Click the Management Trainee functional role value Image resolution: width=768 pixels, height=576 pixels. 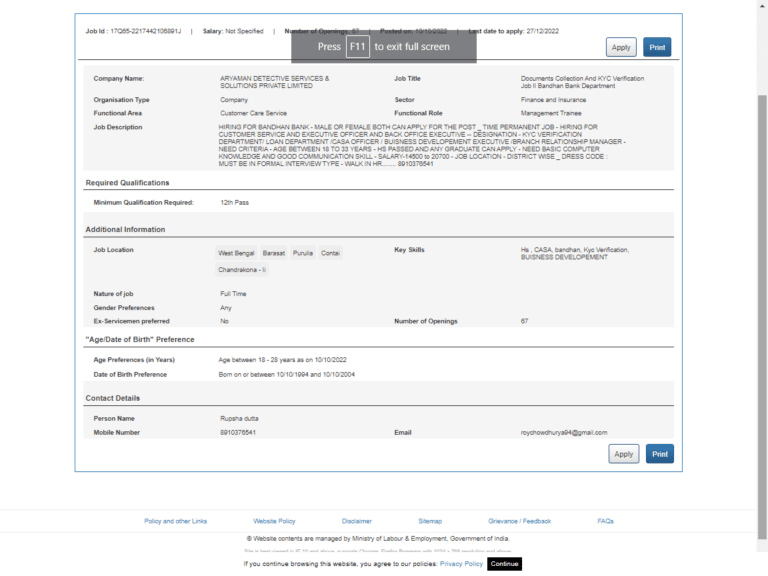[x=551, y=113]
